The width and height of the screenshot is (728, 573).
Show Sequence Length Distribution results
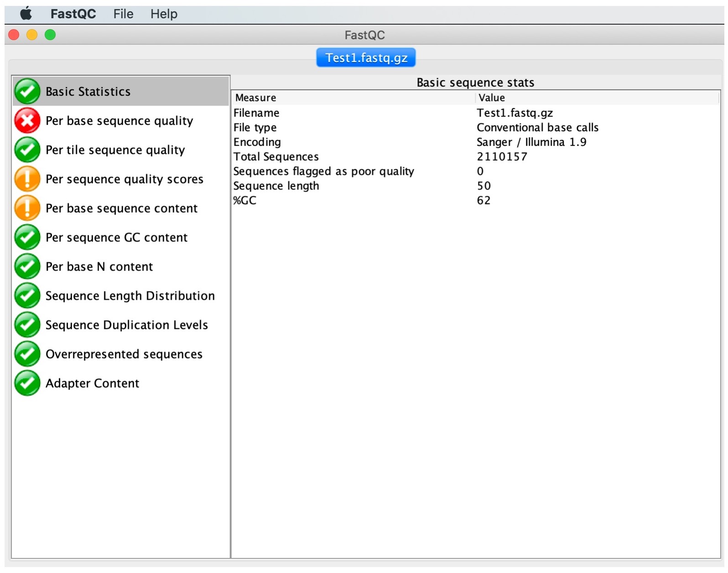point(130,296)
